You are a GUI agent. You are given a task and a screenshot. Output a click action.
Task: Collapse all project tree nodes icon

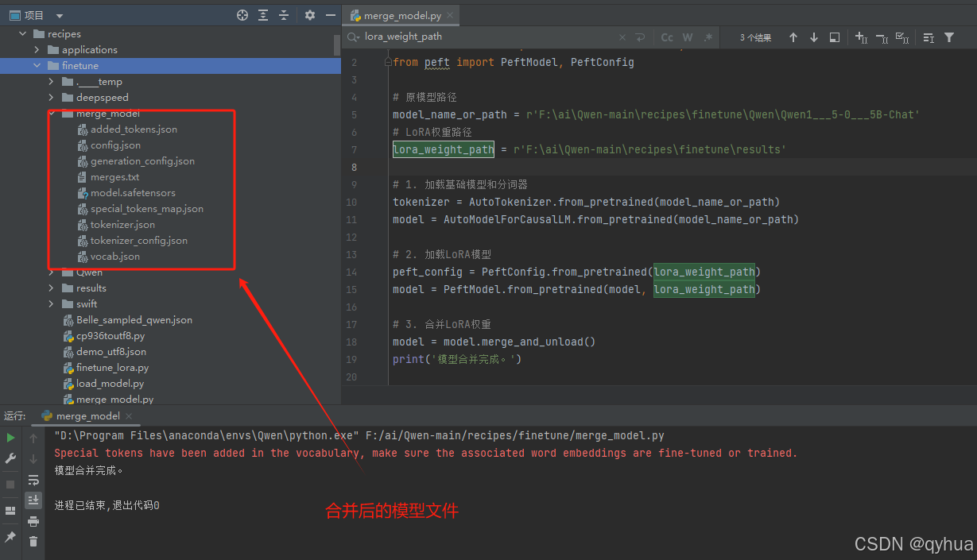pos(284,15)
